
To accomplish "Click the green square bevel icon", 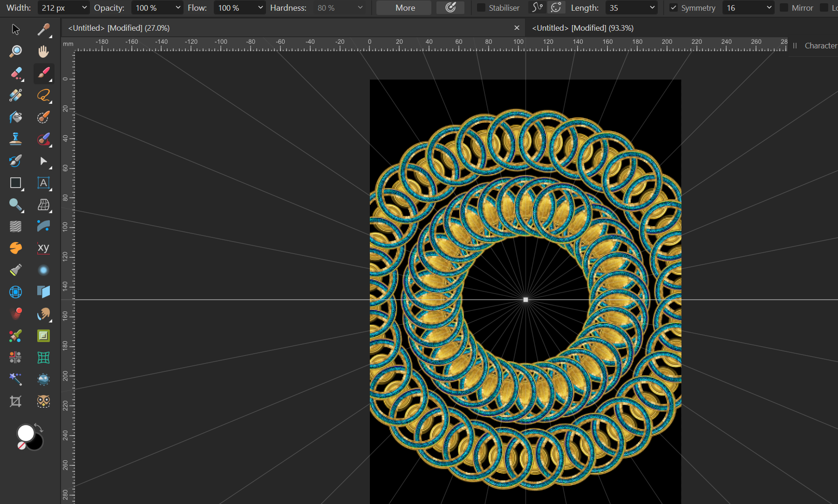I will click(x=43, y=336).
